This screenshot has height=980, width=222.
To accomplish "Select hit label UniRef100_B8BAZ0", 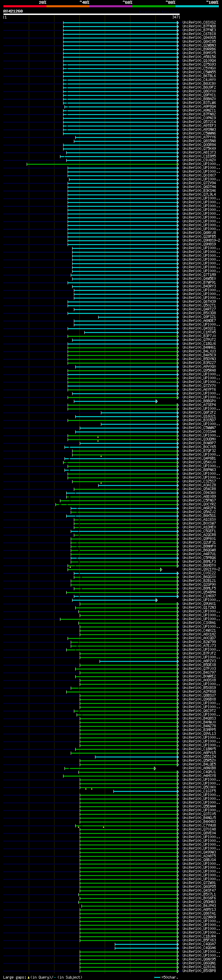I will tap(199, 99).
